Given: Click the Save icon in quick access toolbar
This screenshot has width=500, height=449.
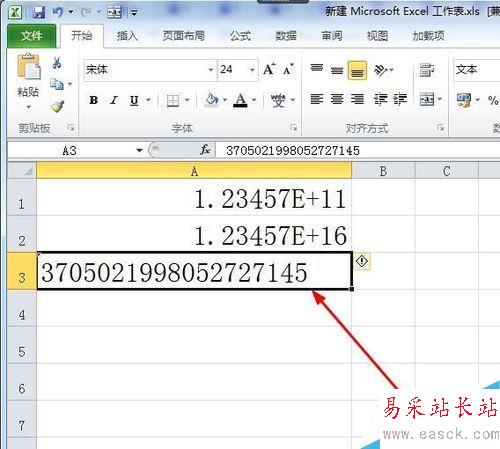Looking at the screenshot, I should [x=39, y=13].
